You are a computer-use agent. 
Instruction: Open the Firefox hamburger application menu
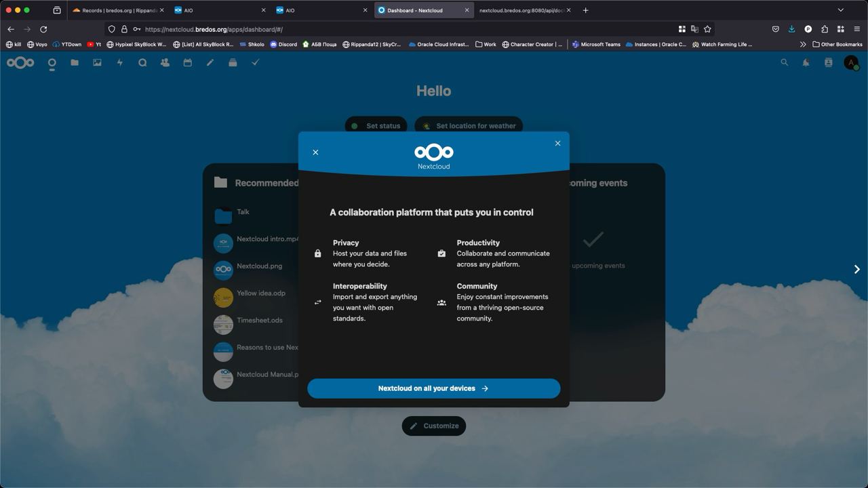click(857, 29)
